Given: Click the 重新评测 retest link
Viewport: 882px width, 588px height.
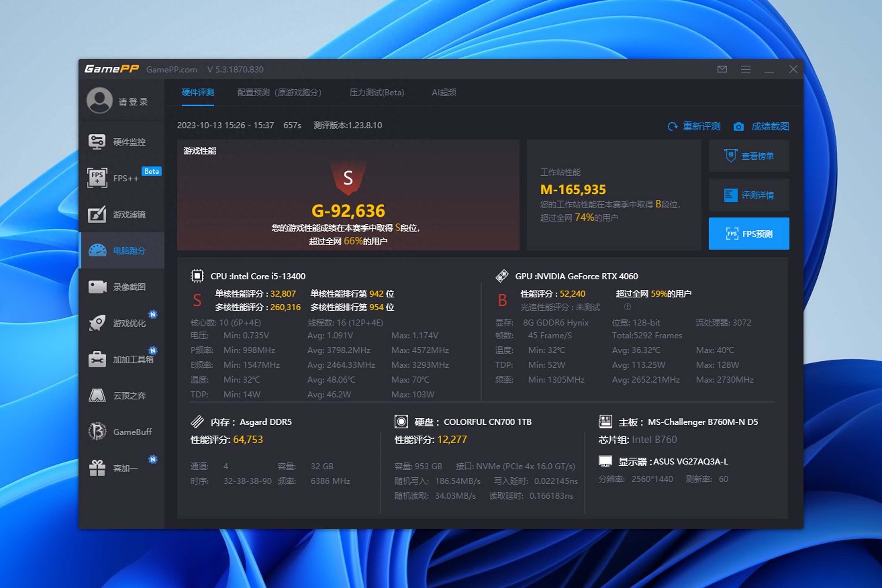Looking at the screenshot, I should (x=701, y=126).
